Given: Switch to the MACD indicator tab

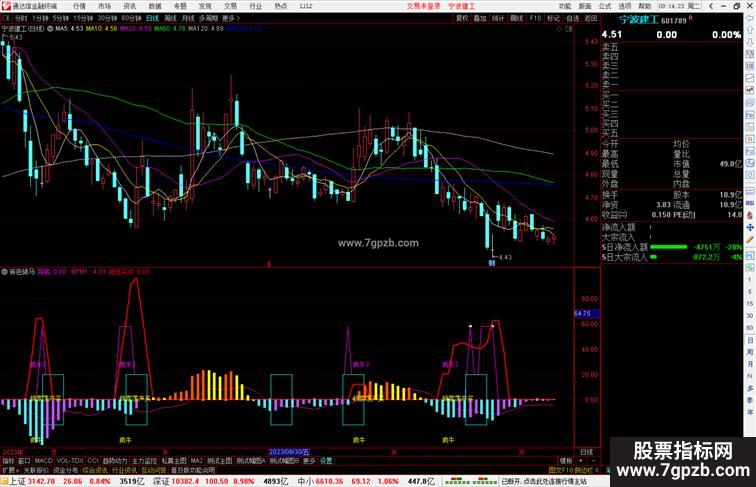Looking at the screenshot, I should (x=43, y=461).
